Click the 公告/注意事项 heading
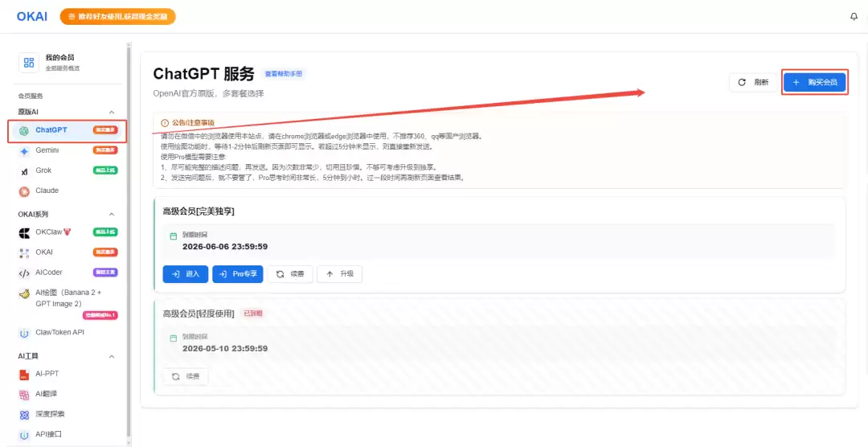 pyautogui.click(x=193, y=123)
